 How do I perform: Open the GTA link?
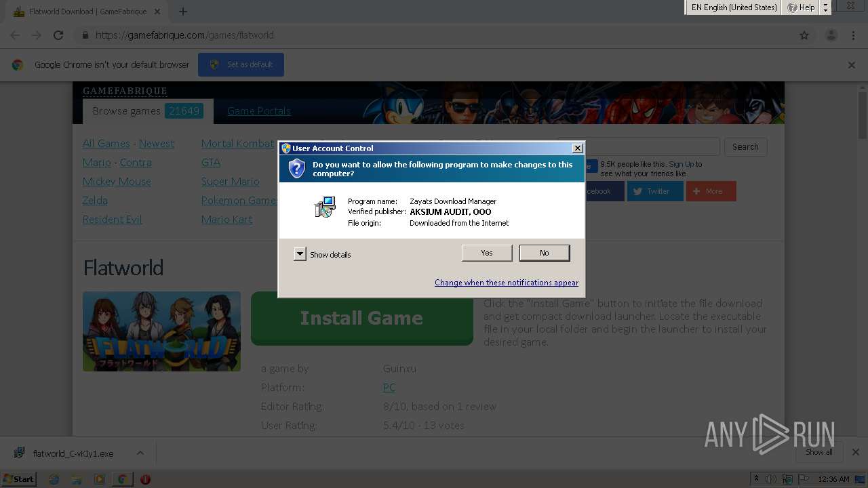211,163
